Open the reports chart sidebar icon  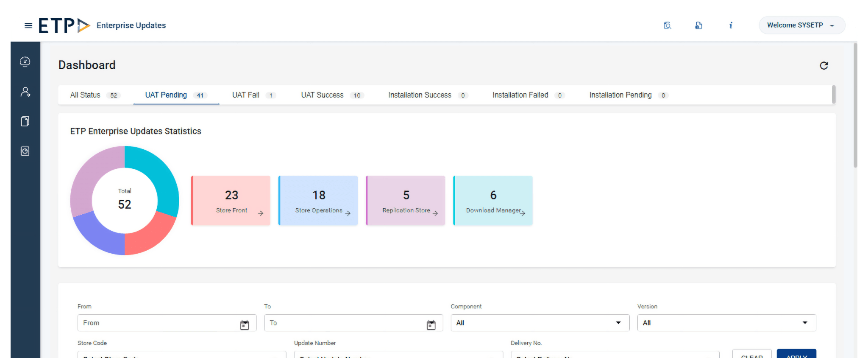(x=25, y=151)
